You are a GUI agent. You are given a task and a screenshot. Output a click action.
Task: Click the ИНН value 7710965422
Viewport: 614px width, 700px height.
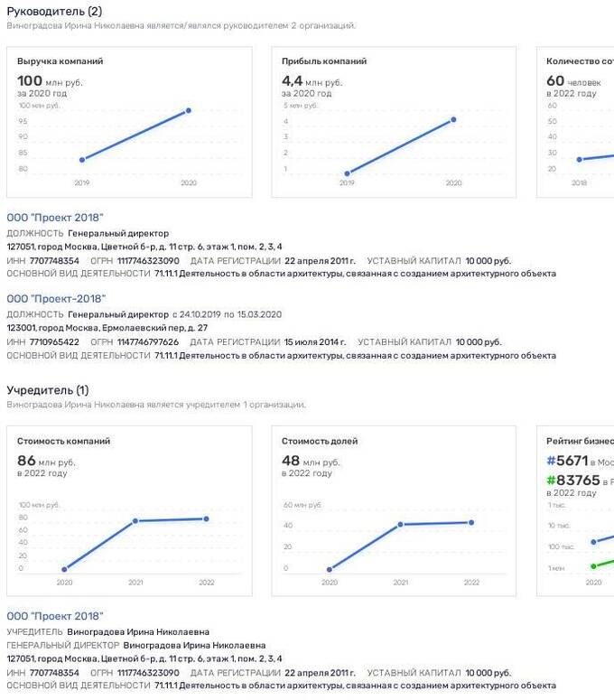(54, 342)
